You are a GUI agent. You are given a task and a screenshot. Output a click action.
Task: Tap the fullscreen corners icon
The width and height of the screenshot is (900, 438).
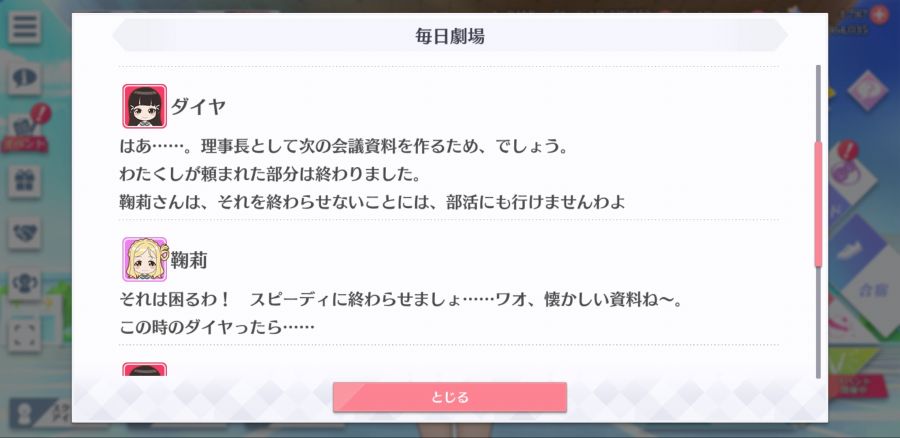24,336
